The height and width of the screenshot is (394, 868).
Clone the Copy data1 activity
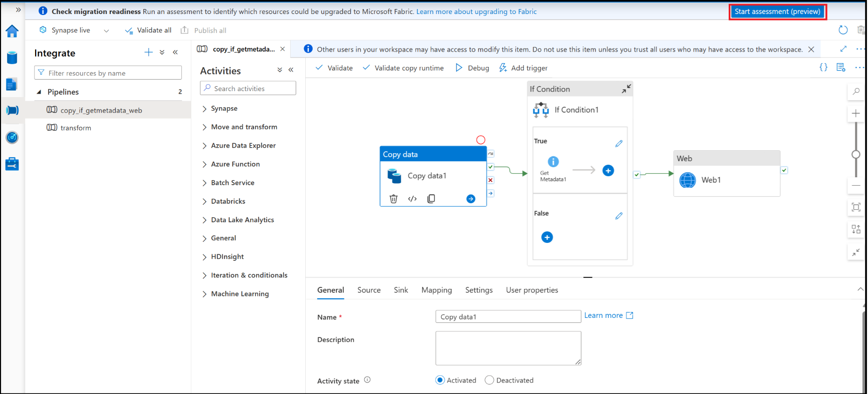coord(431,199)
